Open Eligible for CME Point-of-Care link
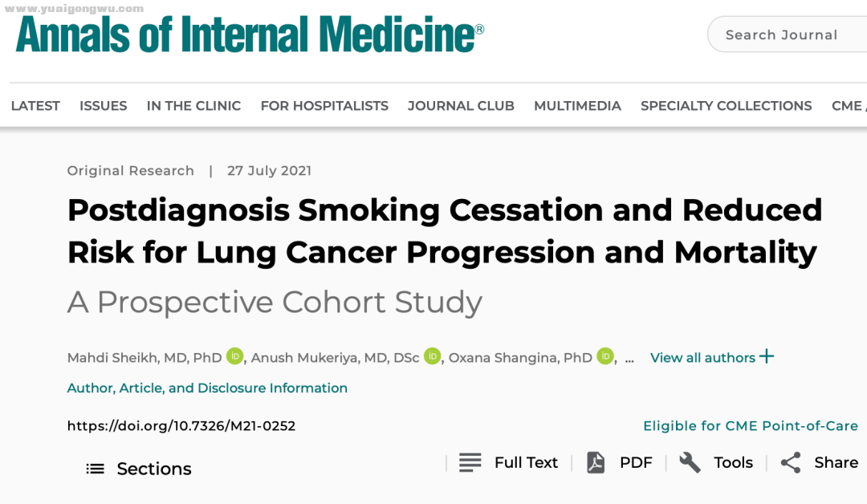867x504 pixels. pyautogui.click(x=751, y=426)
